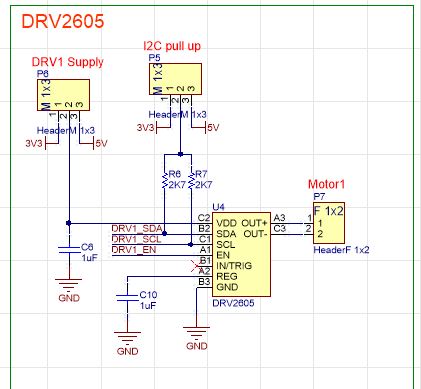
Task: Select the DRV1 Supply label
Action: 68,62
